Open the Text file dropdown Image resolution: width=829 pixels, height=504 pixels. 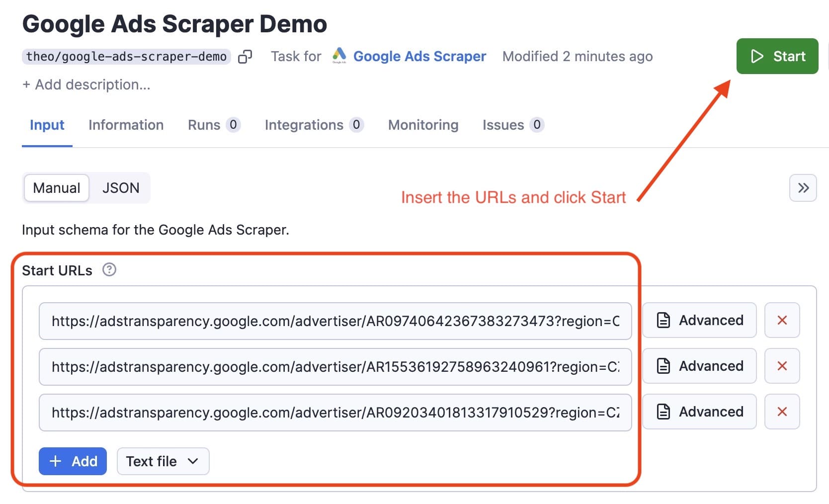coord(163,461)
